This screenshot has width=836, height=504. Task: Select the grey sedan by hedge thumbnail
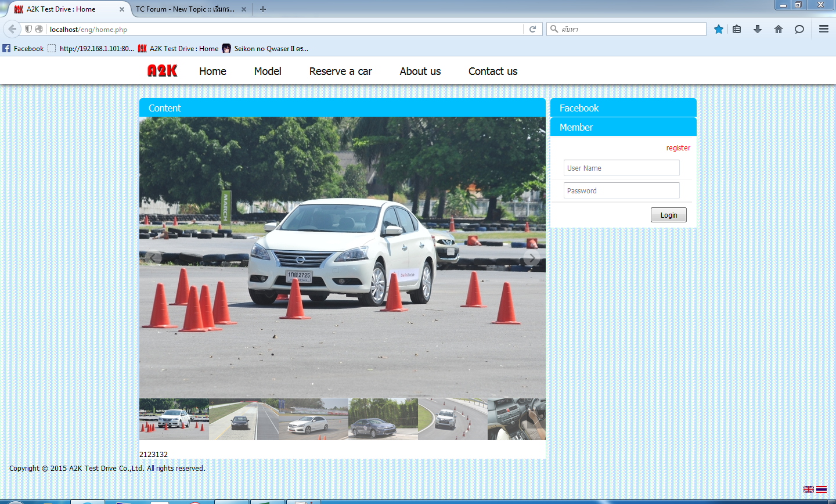pos(383,419)
